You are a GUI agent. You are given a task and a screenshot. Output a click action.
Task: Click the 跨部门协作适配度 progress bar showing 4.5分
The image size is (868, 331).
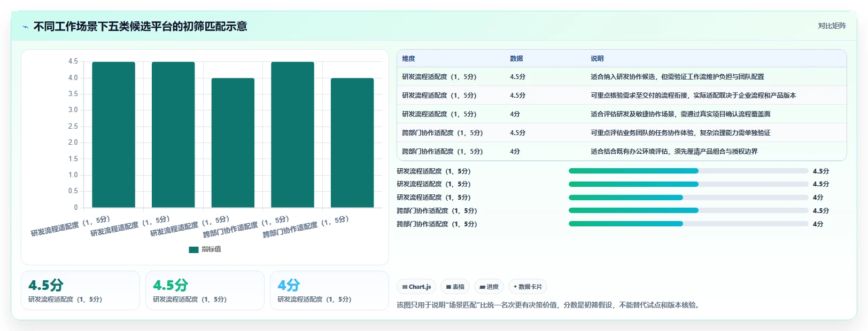(x=688, y=210)
